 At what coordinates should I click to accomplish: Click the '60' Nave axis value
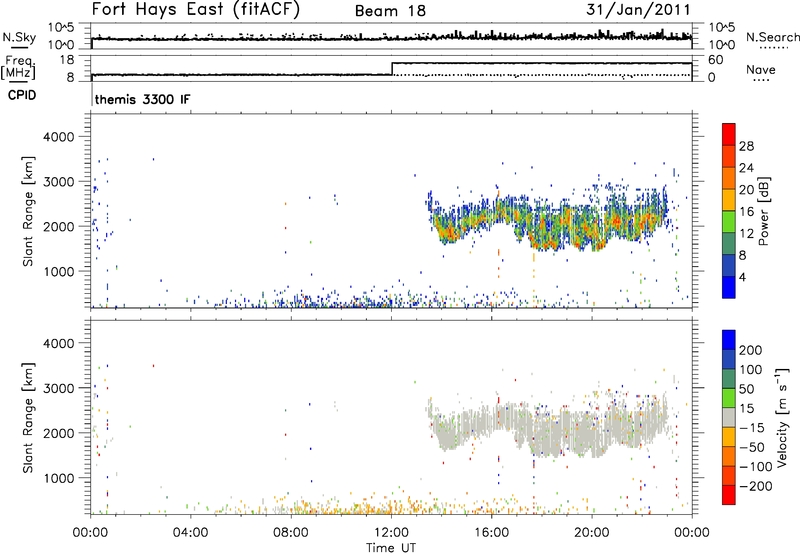716,60
